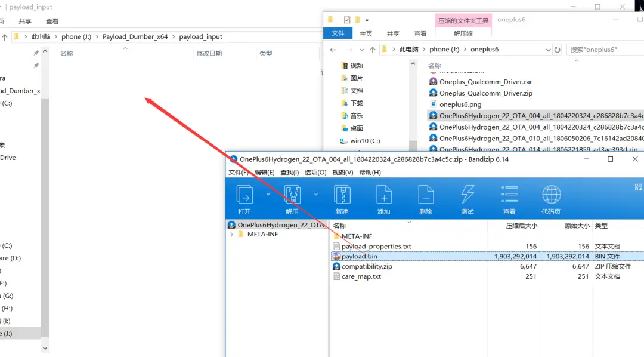Switch to the 解压缩 ribbon tab

(x=463, y=34)
